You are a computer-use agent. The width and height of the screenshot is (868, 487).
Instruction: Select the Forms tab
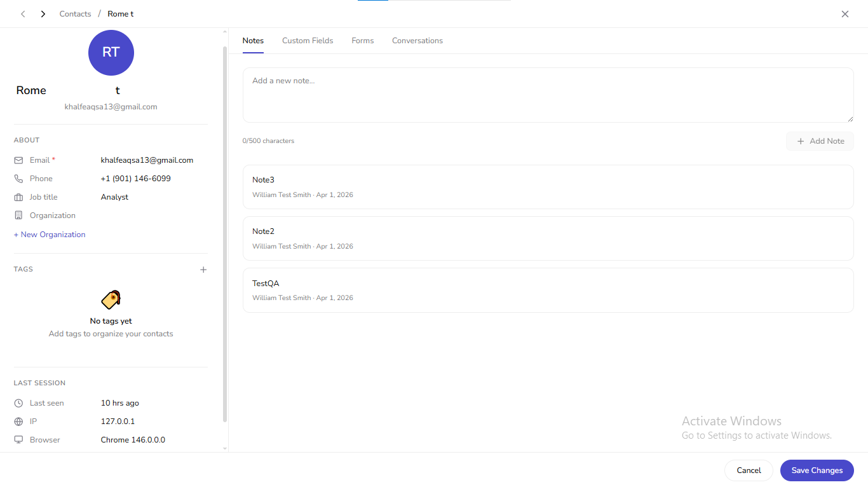pyautogui.click(x=362, y=40)
